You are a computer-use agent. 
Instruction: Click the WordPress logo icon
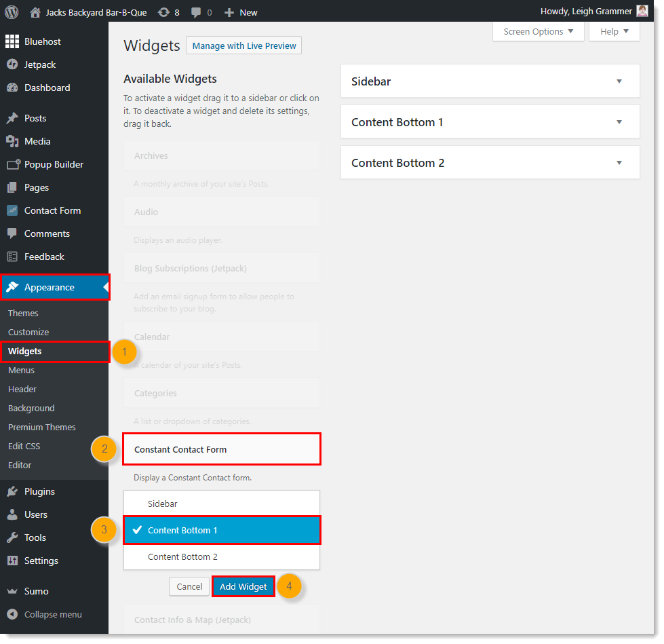coord(12,12)
